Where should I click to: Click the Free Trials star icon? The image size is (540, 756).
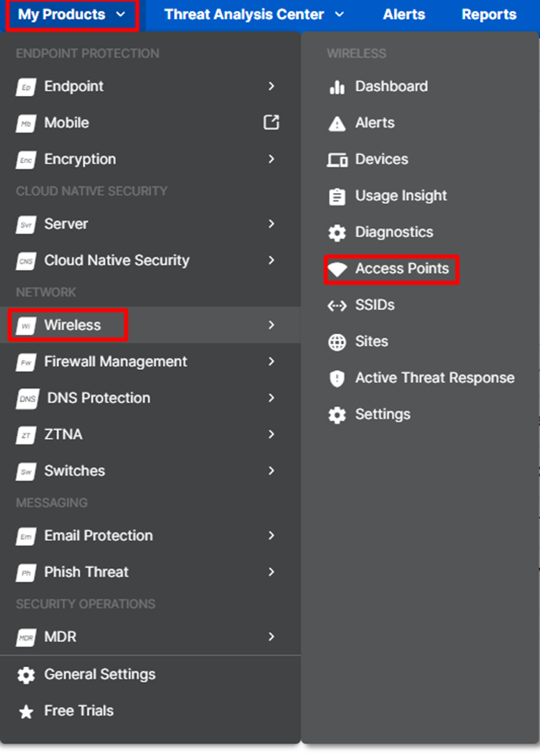(26, 711)
